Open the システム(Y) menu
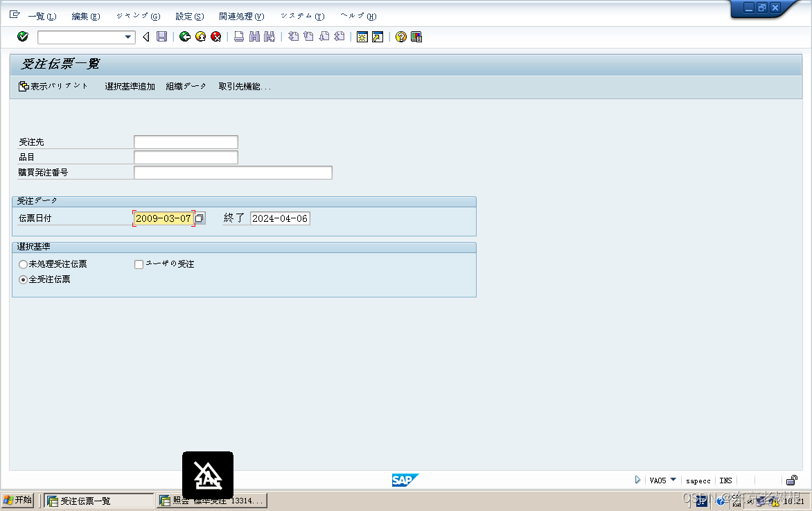Viewport: 812px width, 511px height. point(303,17)
